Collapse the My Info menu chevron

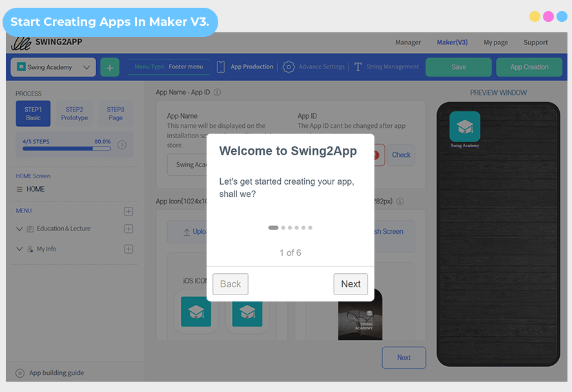click(x=19, y=249)
